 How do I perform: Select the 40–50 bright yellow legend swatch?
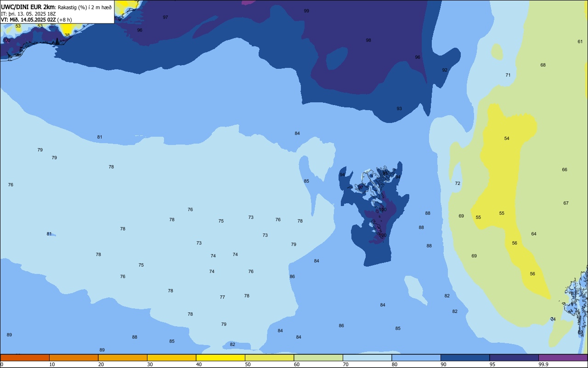(220, 357)
